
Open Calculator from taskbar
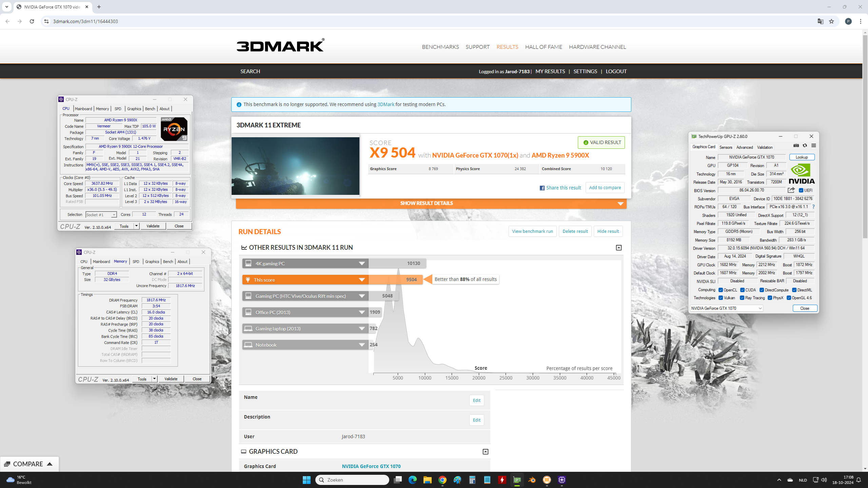click(x=472, y=480)
